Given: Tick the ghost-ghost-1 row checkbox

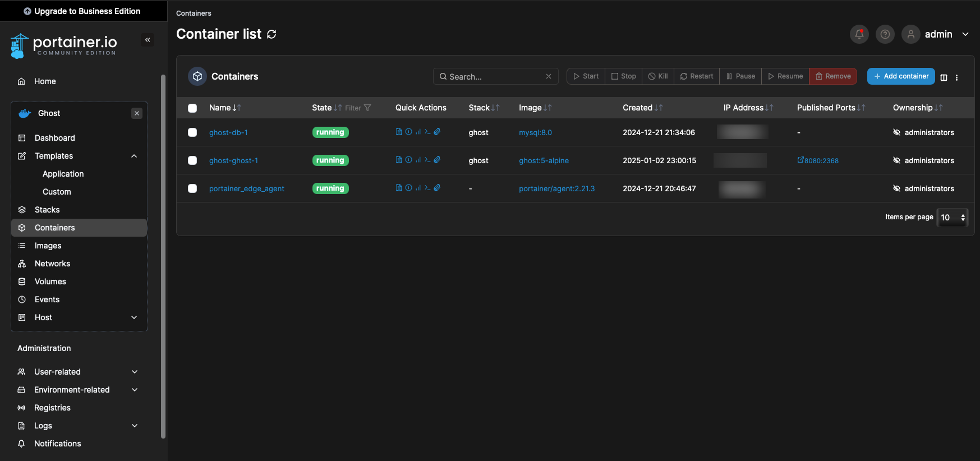Looking at the screenshot, I should (192, 160).
